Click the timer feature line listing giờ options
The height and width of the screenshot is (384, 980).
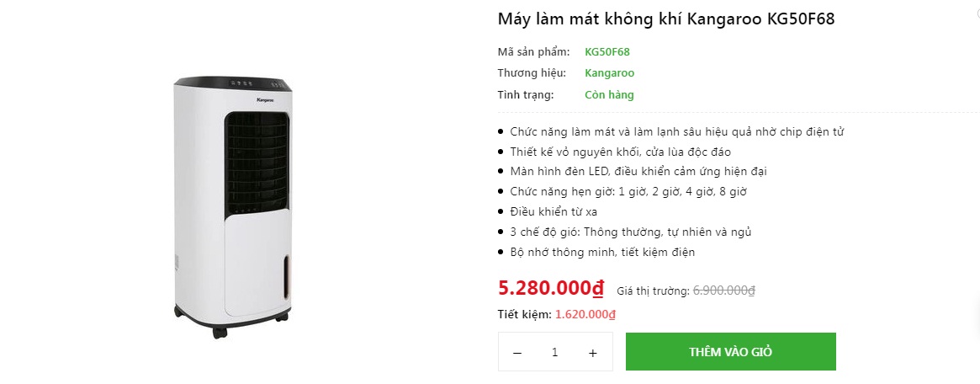tap(628, 192)
